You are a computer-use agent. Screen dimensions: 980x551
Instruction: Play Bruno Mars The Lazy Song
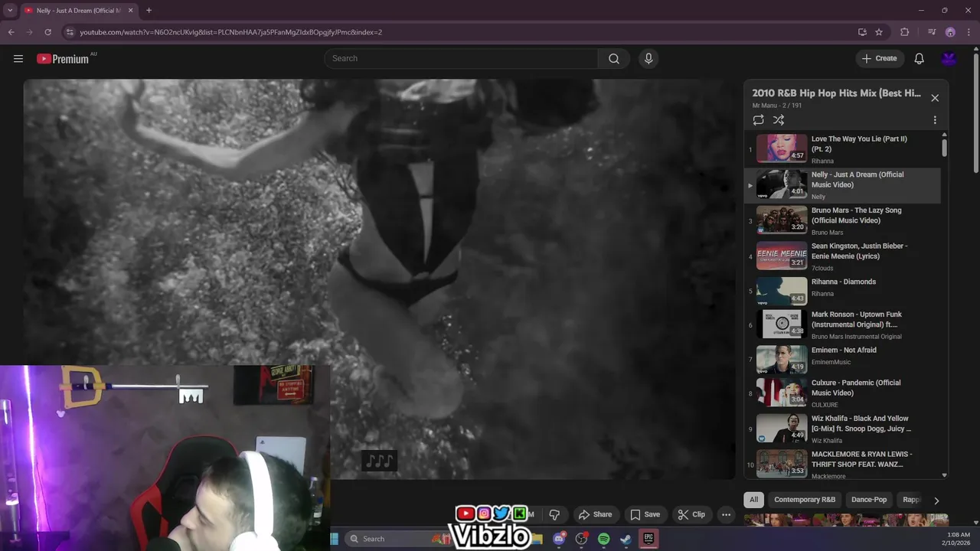[x=842, y=220]
